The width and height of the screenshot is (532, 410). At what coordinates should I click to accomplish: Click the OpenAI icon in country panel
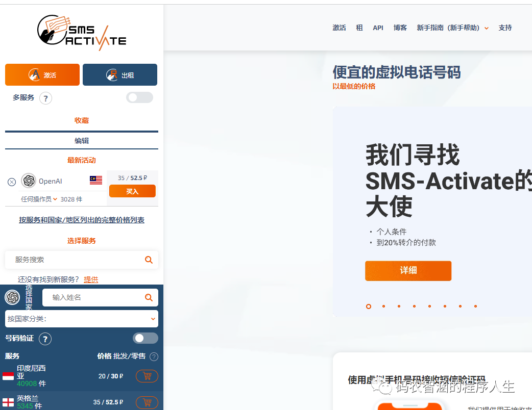(x=13, y=297)
